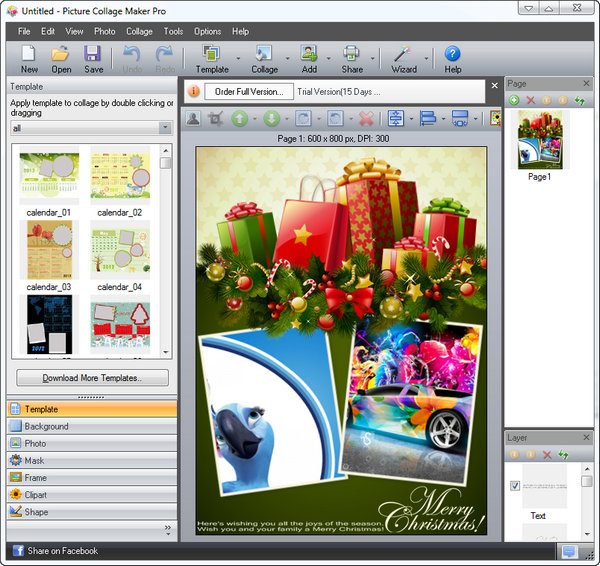Viewport: 600px width, 566px height.
Task: Select the calendar_01 template thumbnail
Action: click(49, 175)
